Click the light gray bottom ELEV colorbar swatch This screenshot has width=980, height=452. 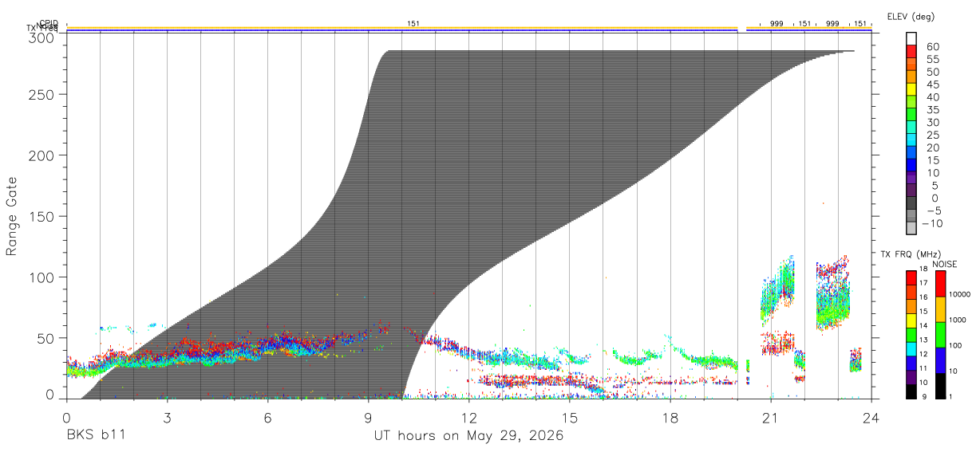(x=911, y=228)
